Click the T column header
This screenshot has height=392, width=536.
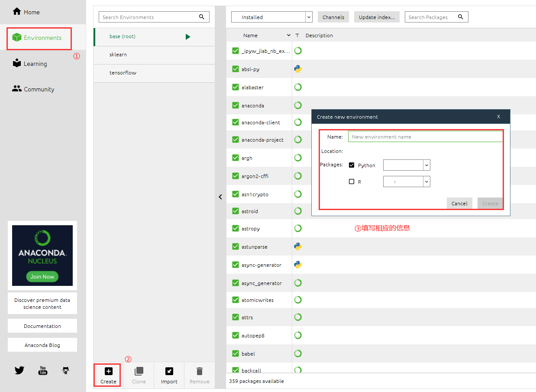pos(297,36)
